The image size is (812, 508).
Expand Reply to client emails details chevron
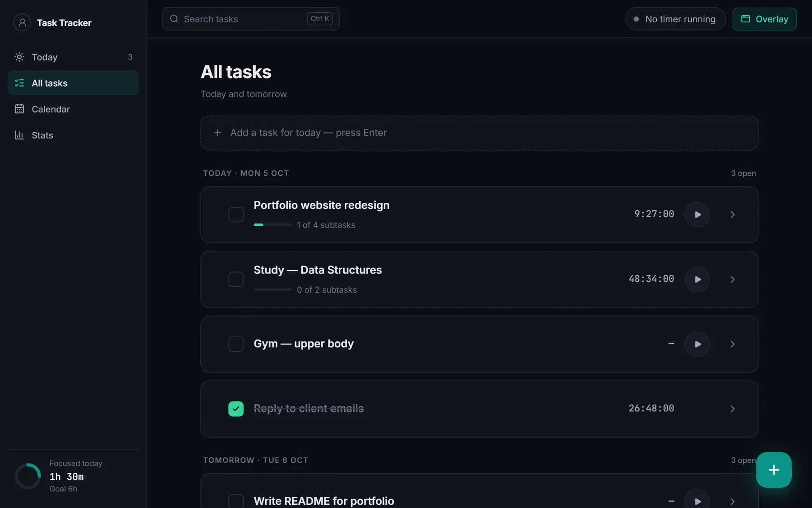pos(732,409)
